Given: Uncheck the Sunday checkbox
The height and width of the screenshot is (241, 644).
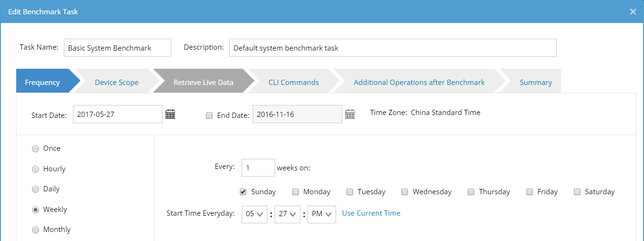Looking at the screenshot, I should pos(243,192).
